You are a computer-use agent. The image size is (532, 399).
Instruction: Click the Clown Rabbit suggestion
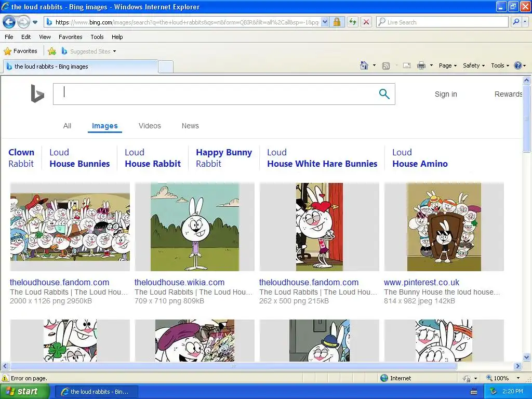pos(21,158)
